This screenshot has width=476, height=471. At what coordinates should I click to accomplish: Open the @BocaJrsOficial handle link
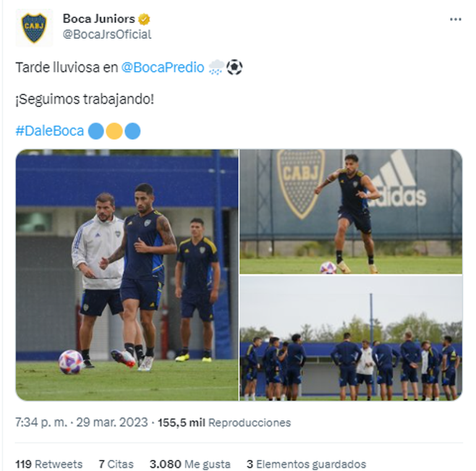coord(107,35)
